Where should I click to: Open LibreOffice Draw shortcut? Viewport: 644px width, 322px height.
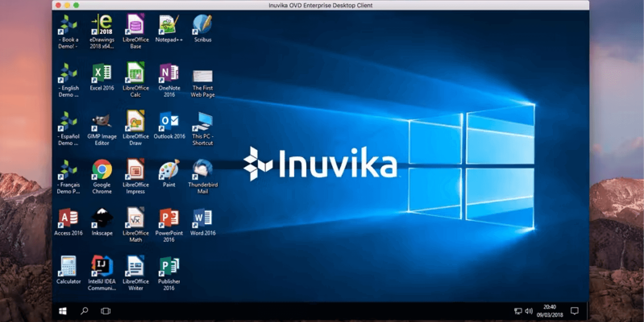[135, 129]
